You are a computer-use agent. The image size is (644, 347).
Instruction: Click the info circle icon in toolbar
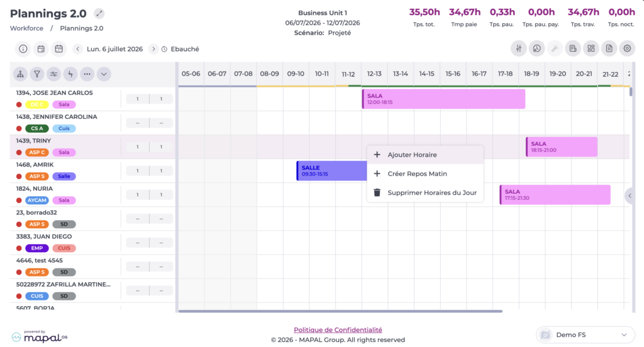tap(23, 49)
